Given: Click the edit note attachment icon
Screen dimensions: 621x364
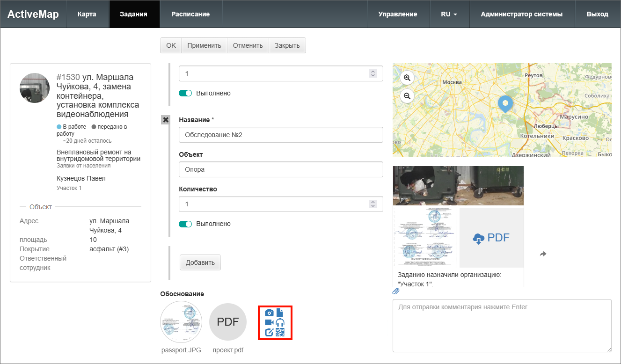Looking at the screenshot, I should pos(269,332).
